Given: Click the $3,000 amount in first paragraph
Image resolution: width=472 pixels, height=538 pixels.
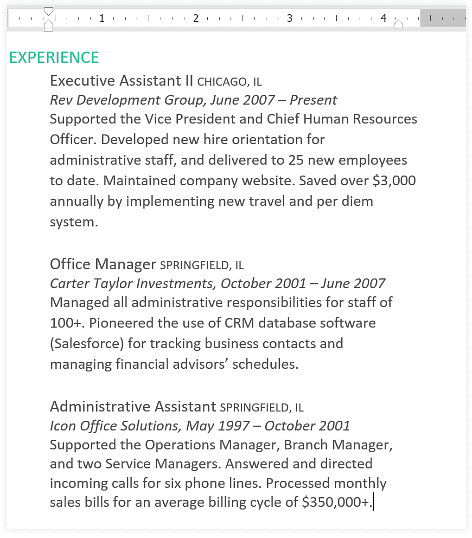Looking at the screenshot, I should [x=394, y=180].
